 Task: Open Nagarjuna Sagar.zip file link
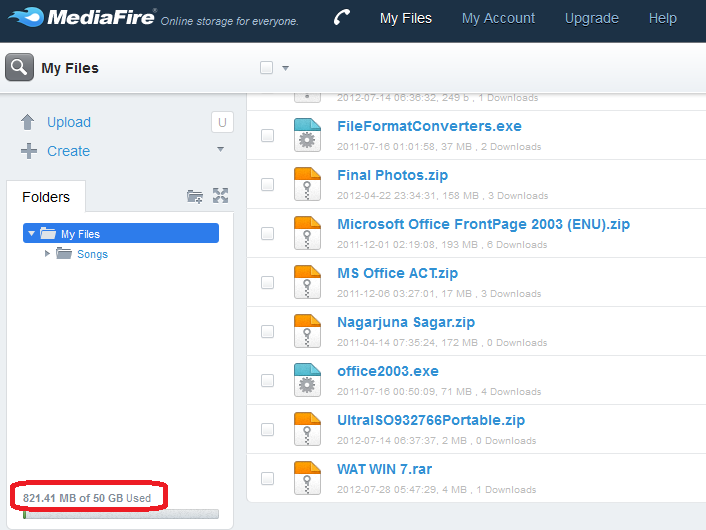(406, 322)
